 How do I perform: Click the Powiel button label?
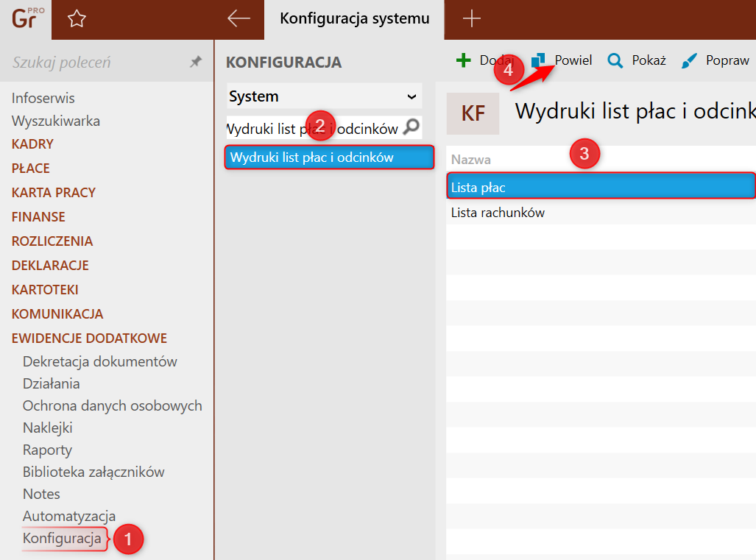click(x=573, y=60)
